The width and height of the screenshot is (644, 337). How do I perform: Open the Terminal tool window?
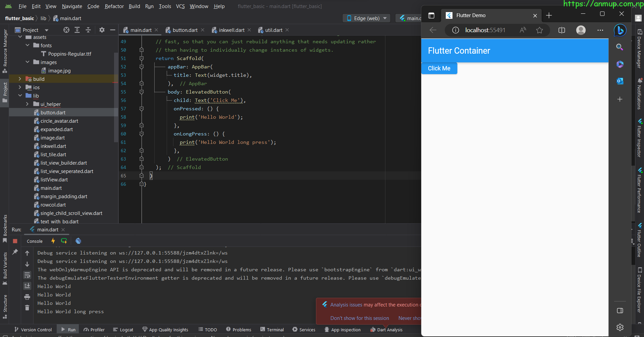pos(272,330)
